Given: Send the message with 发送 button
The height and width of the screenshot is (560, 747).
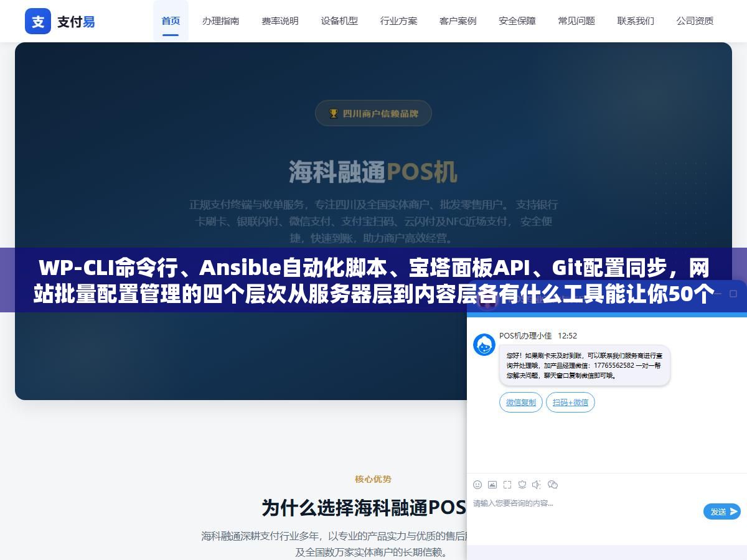Looking at the screenshot, I should pyautogui.click(x=722, y=511).
